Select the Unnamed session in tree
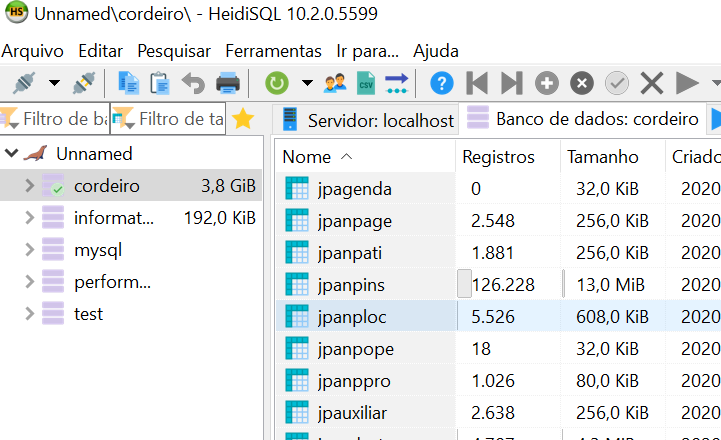This screenshot has height=440, width=721. coord(94,154)
